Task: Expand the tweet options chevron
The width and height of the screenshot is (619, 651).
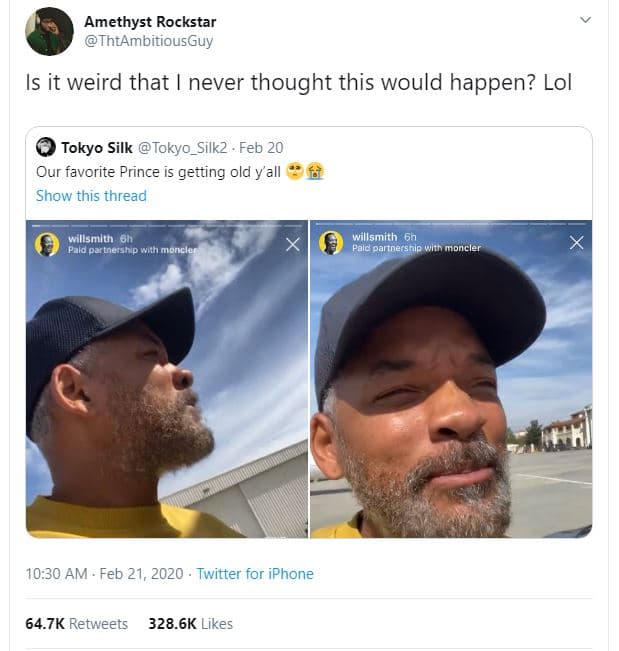Action: click(x=586, y=20)
